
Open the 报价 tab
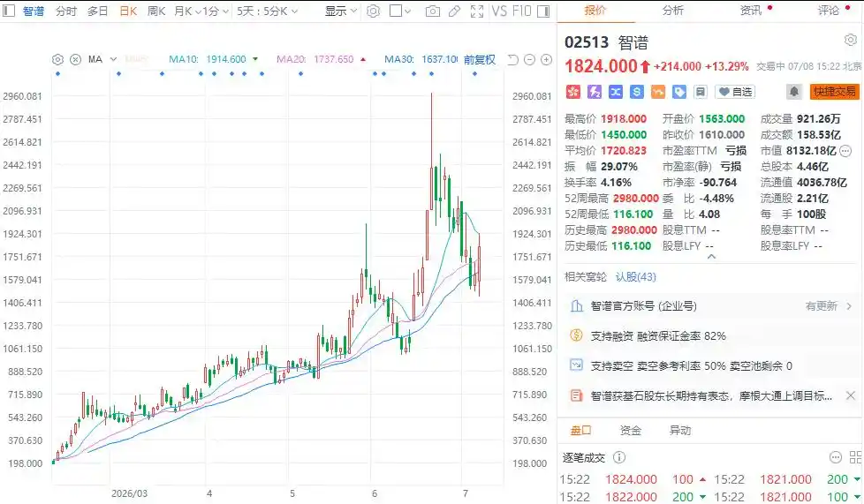tap(595, 11)
